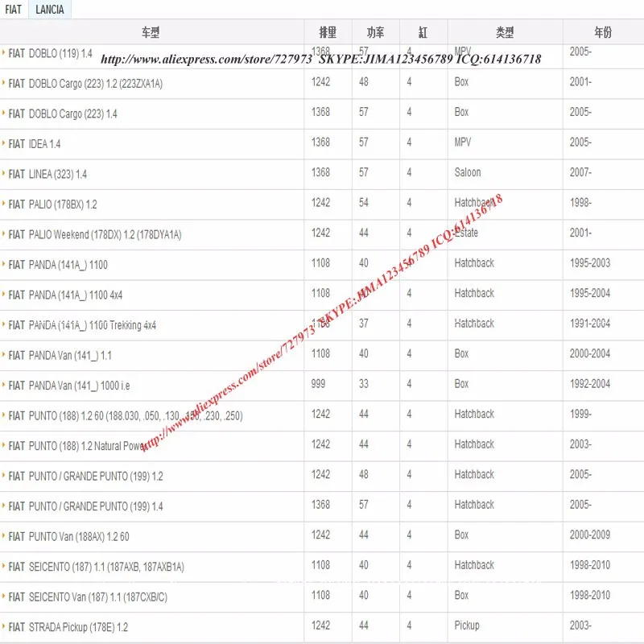This screenshot has height=644, width=644.
Task: Switch to the FIAT tab
Action: click(14, 10)
